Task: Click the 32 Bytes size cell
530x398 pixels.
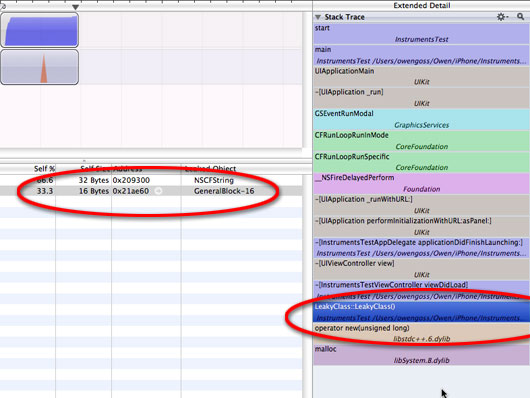Action: [x=94, y=180]
